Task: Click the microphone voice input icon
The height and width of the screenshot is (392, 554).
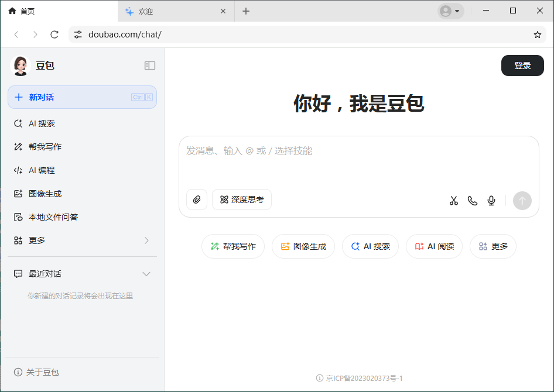Action: 491,201
